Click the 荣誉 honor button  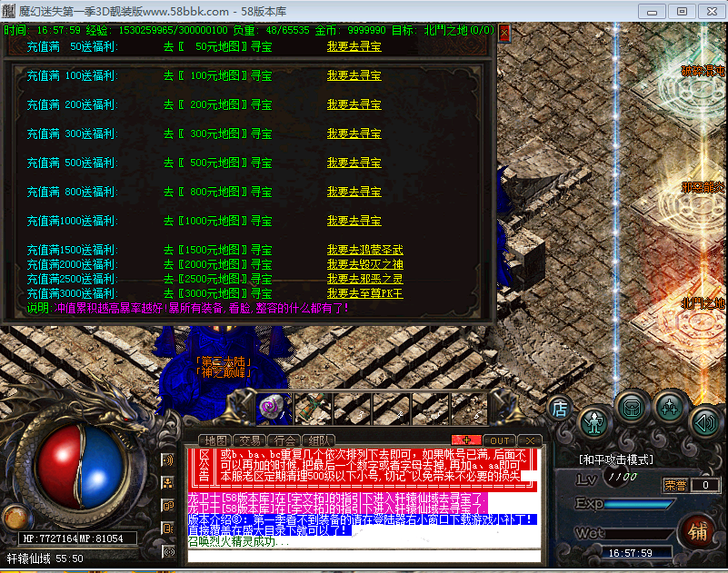coord(675,485)
